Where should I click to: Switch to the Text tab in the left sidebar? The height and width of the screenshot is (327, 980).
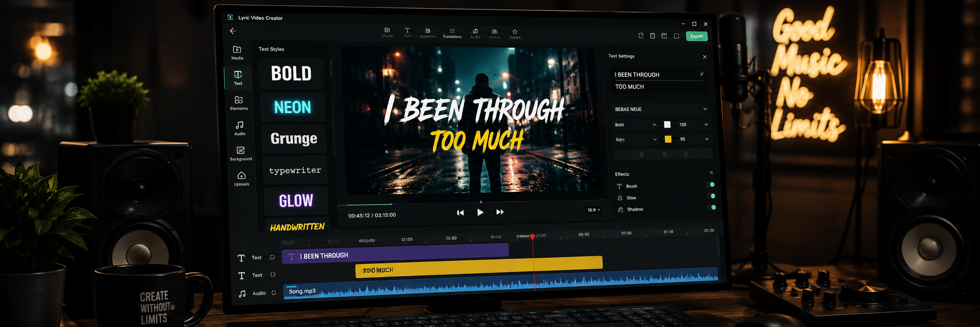coord(238,78)
